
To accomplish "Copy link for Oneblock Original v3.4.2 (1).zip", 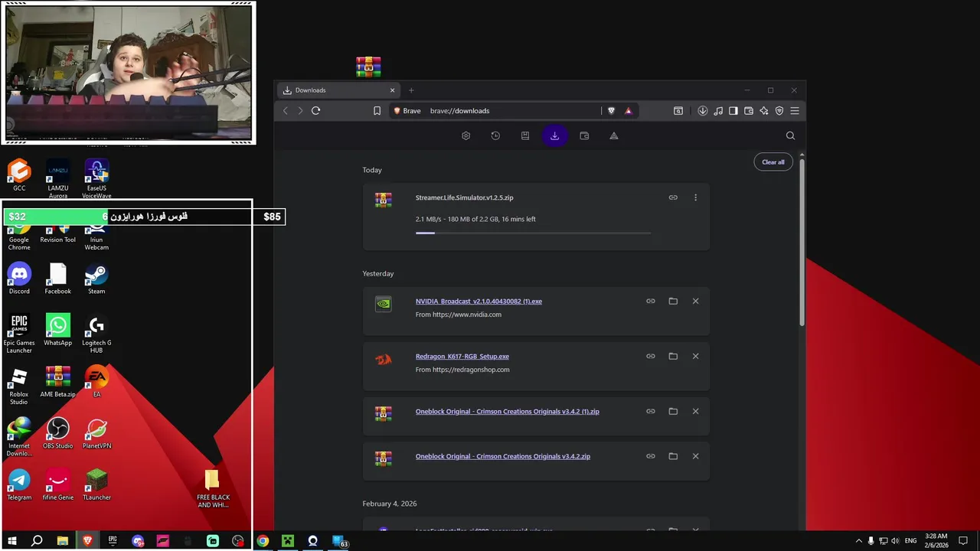I will [x=651, y=411].
